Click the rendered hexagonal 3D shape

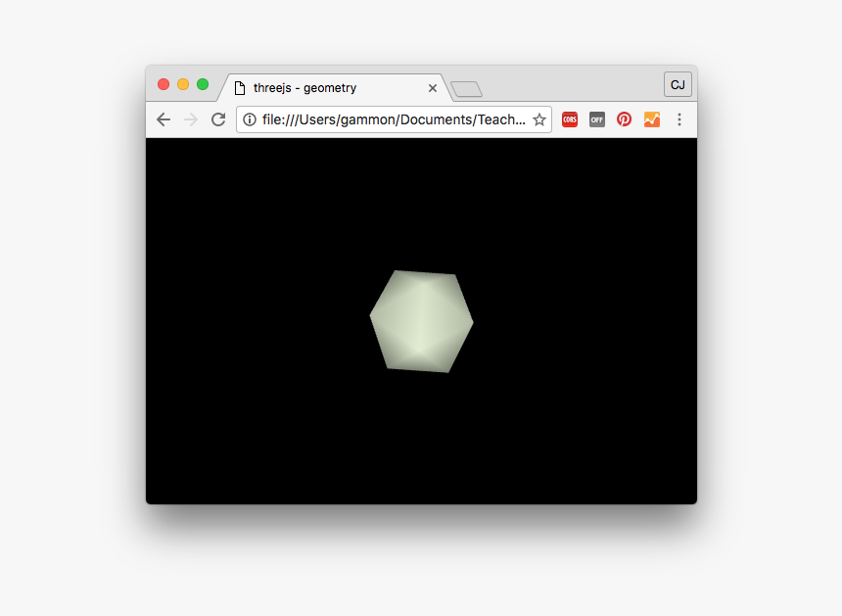(x=421, y=320)
